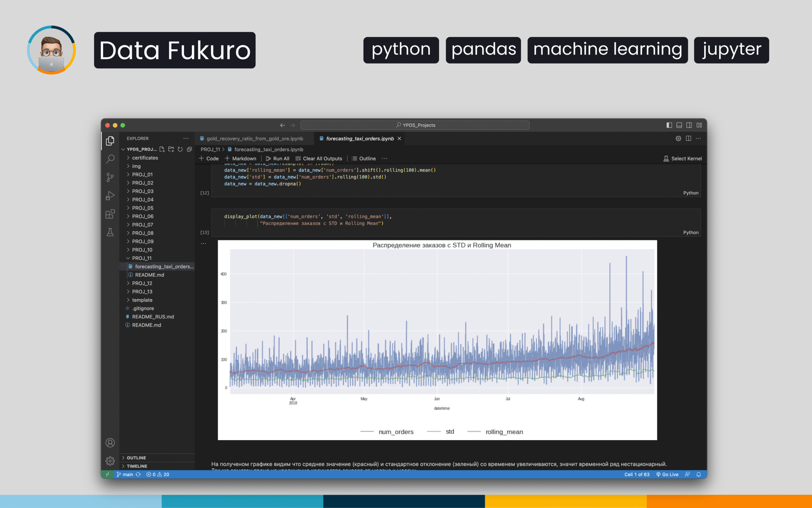The image size is (812, 508).
Task: Open the Run and Debug view
Action: (110, 196)
